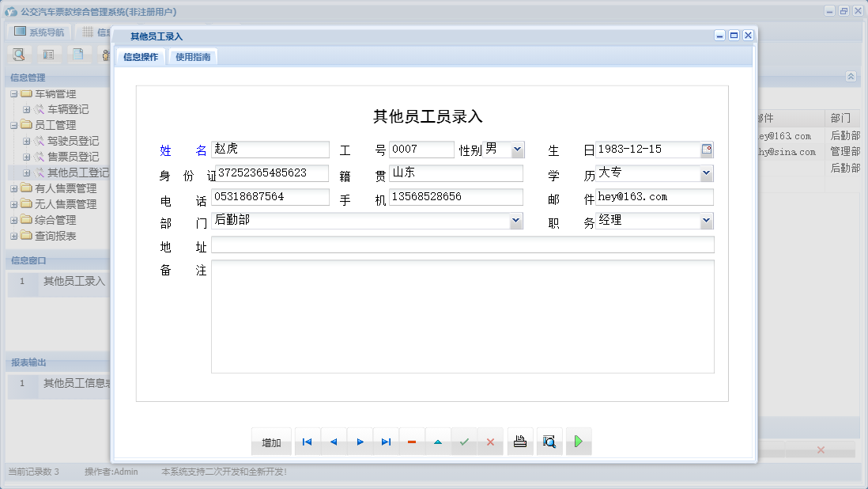
Task: Select 驾驶员登记 in the sidebar tree
Action: 75,140
